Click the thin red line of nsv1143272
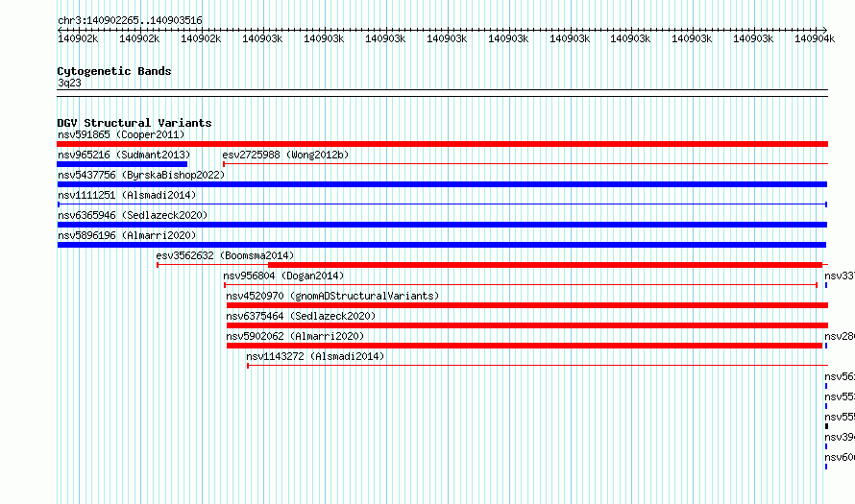Screen dimensions: 855x504 tap(537, 366)
